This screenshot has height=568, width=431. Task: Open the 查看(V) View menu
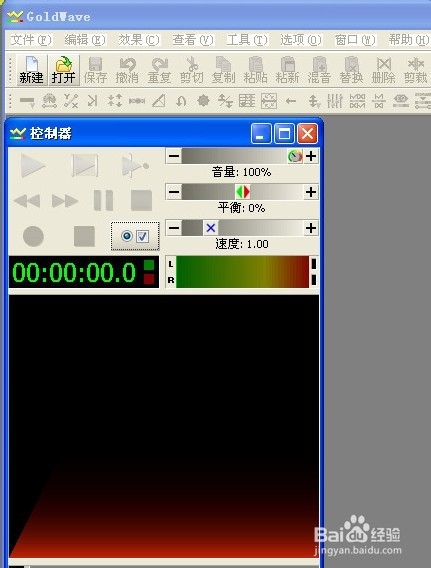193,40
